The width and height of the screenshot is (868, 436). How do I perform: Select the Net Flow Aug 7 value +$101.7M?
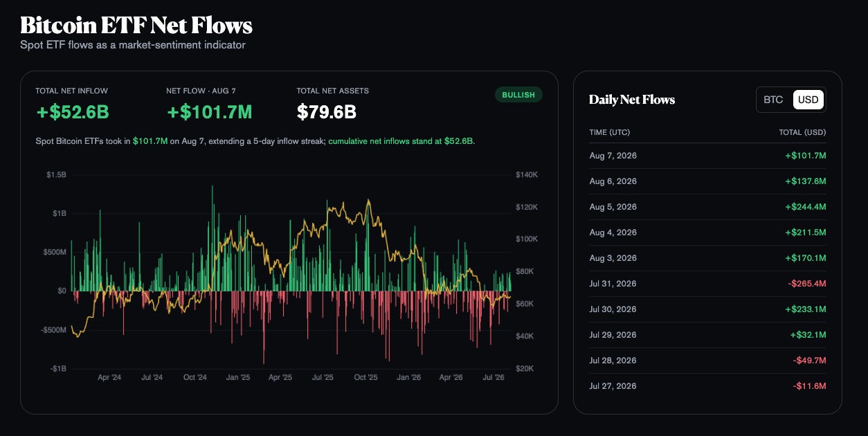210,111
